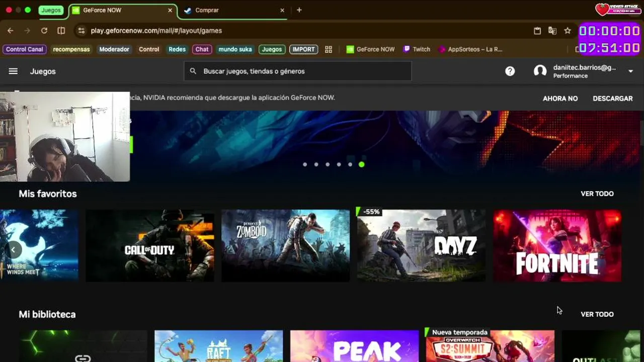Toggle the browser sidebar panel icon
The height and width of the screenshot is (362, 644).
pos(61,31)
